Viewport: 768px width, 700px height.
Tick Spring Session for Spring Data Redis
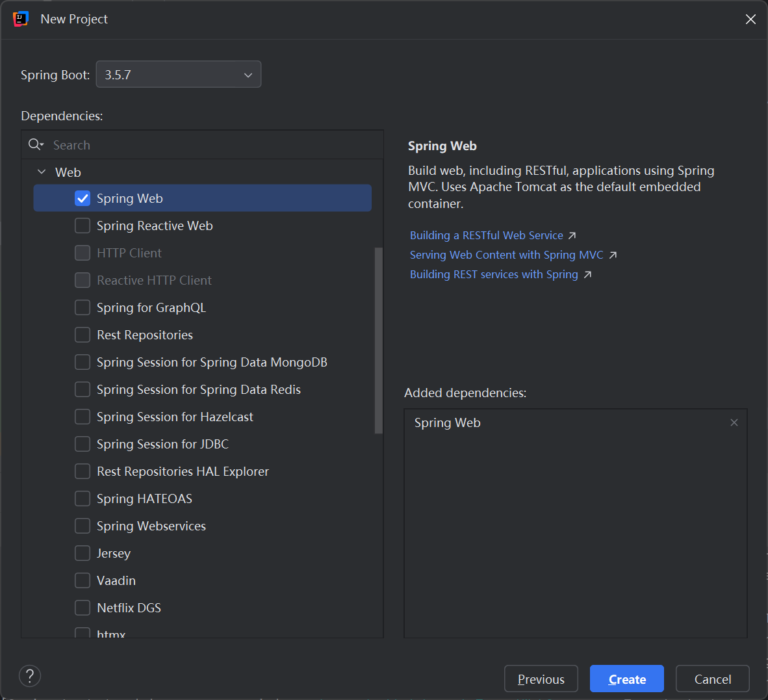(83, 389)
